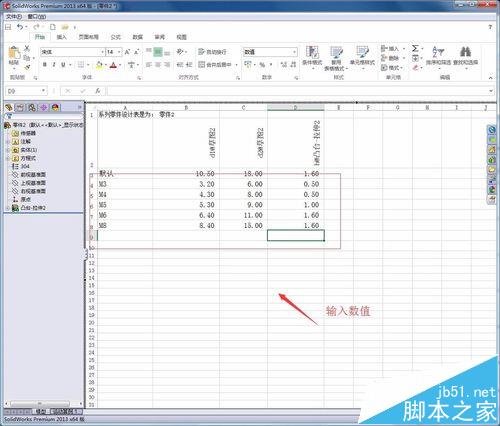
Task: Switch to the Page Layout ribbon tab
Action: tap(88, 37)
